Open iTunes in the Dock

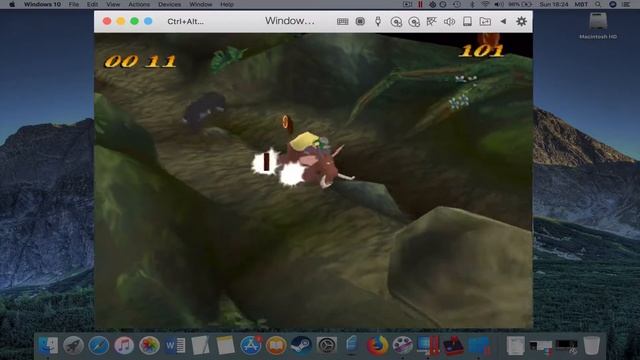coord(124,346)
